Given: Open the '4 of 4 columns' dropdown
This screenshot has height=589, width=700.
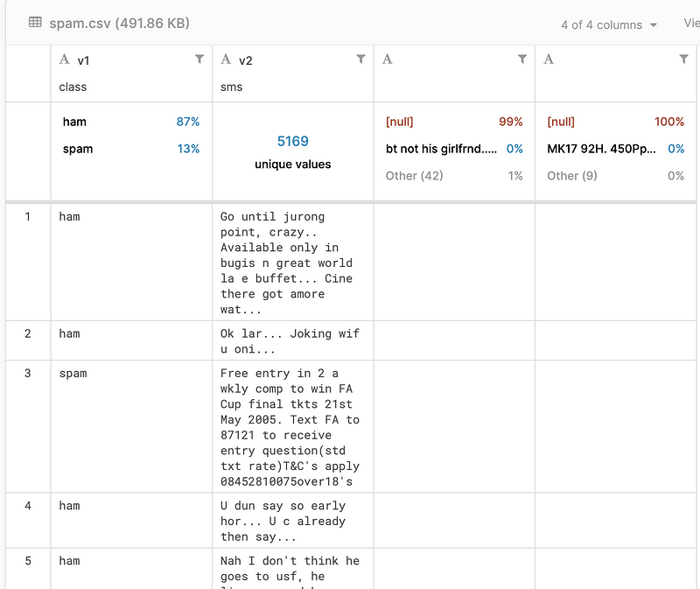Looking at the screenshot, I should [609, 25].
